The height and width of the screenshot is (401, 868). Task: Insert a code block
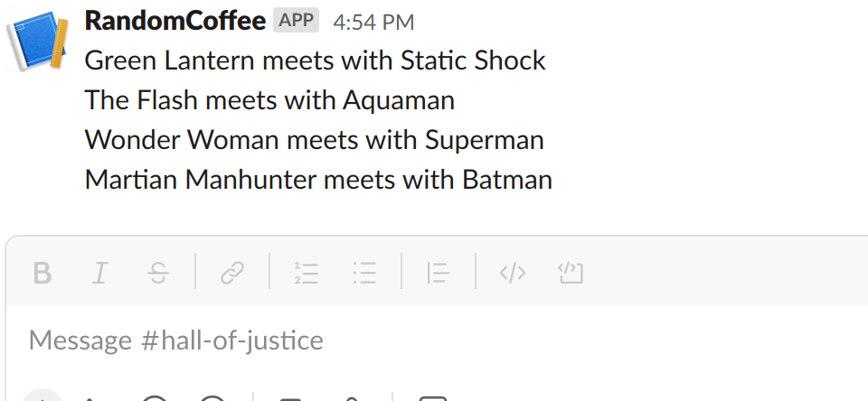pyautogui.click(x=571, y=273)
